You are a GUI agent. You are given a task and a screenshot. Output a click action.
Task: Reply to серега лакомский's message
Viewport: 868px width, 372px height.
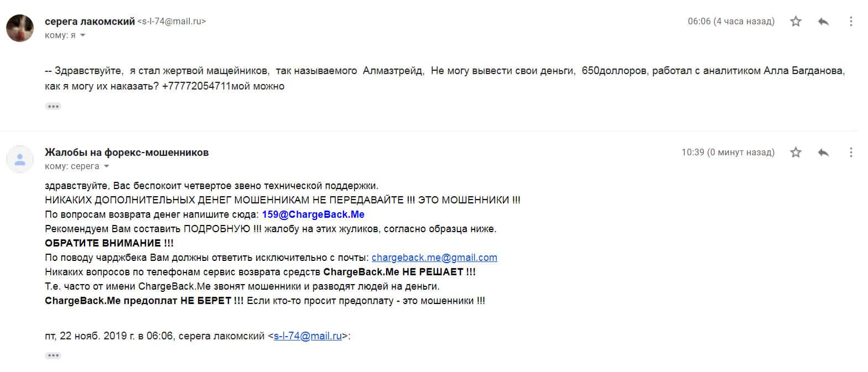(x=823, y=22)
